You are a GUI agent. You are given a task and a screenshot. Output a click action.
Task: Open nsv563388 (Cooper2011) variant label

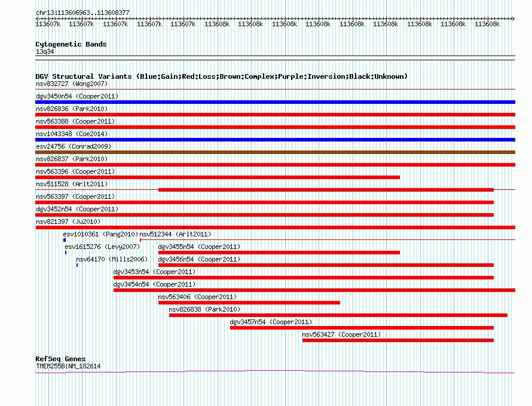tap(75, 121)
